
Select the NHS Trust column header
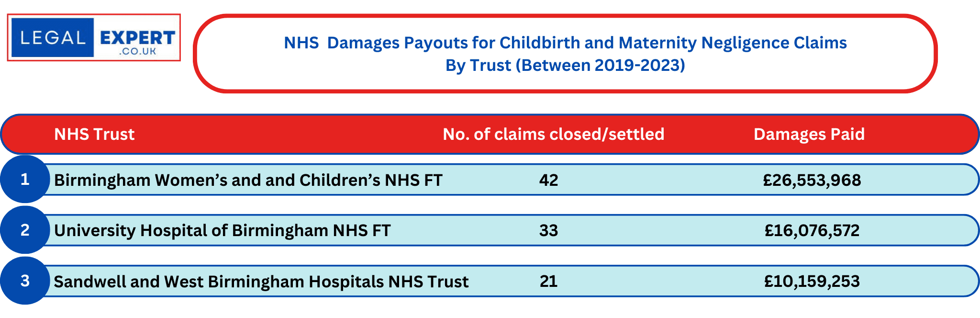[x=94, y=135]
